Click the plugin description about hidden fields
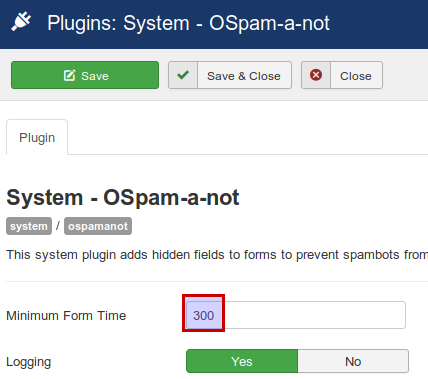This screenshot has width=428, height=379. pyautogui.click(x=217, y=255)
